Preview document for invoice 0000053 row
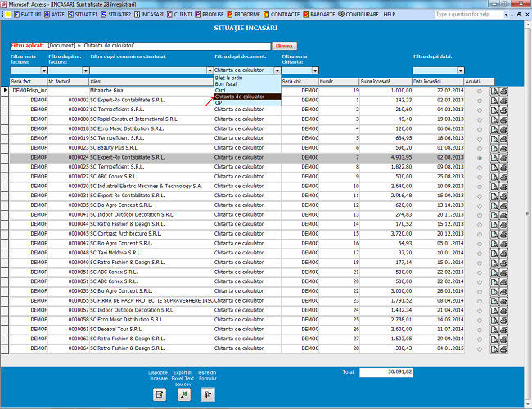The image size is (532, 409). click(494, 292)
